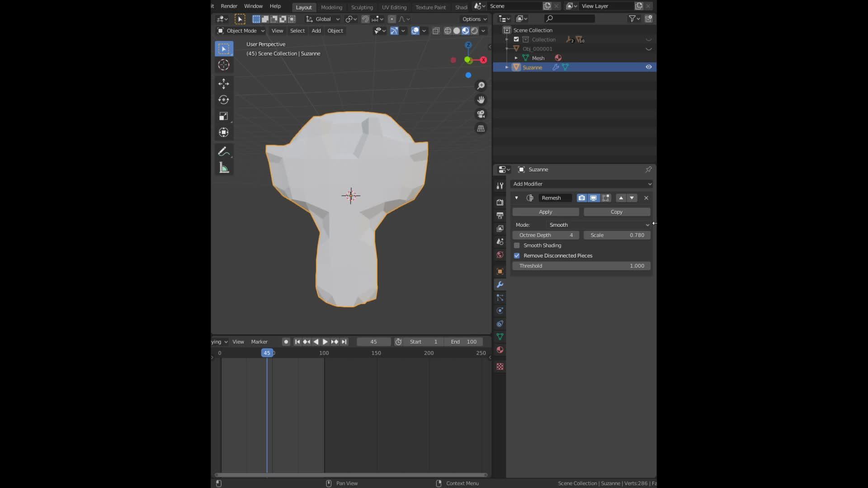Screen dimensions: 868x488
Task: Select the Annotate tool
Action: 224,151
